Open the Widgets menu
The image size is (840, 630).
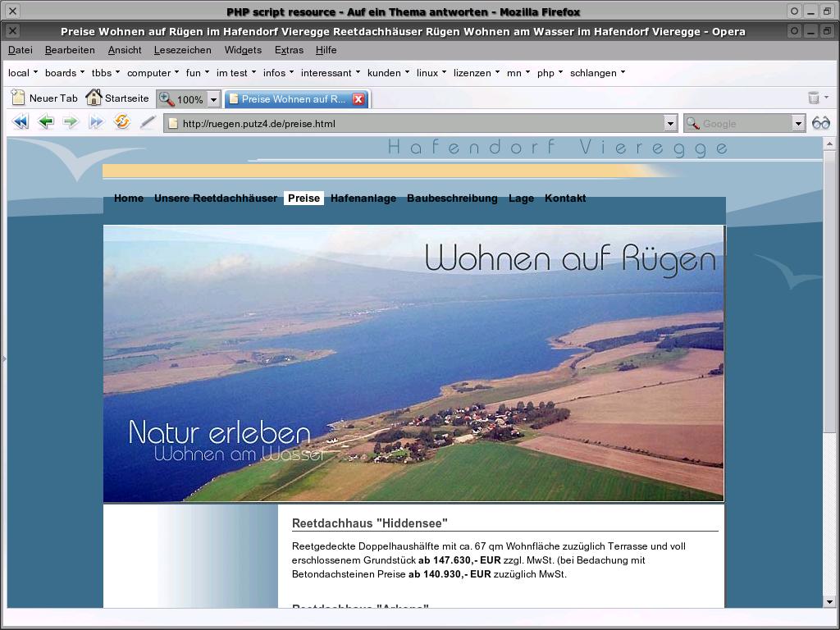(243, 50)
